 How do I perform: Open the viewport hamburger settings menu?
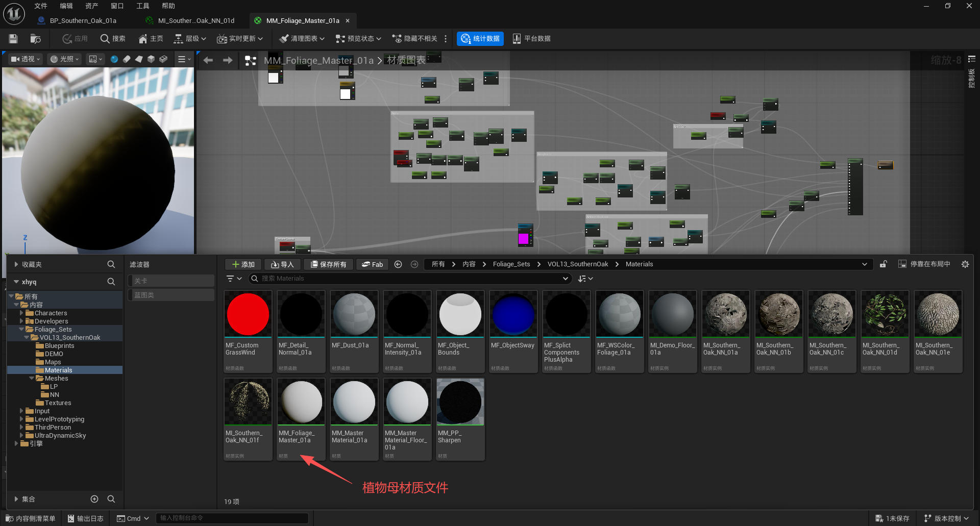[184, 59]
